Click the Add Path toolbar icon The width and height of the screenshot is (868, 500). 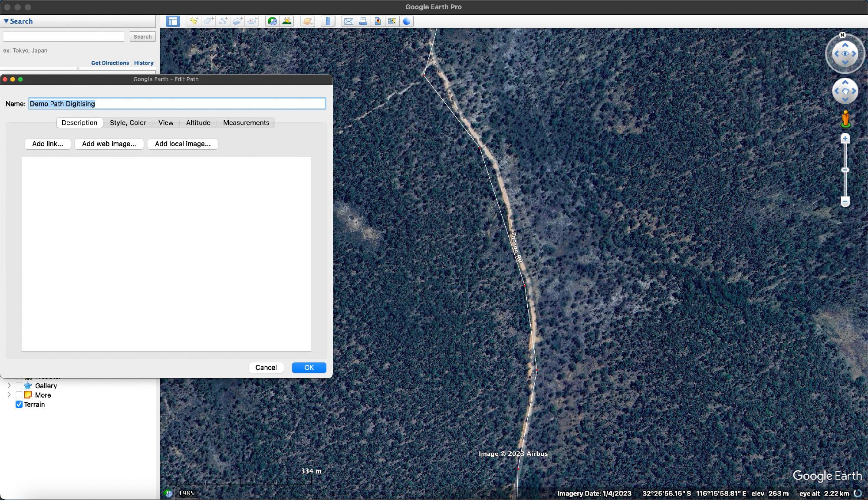click(223, 21)
